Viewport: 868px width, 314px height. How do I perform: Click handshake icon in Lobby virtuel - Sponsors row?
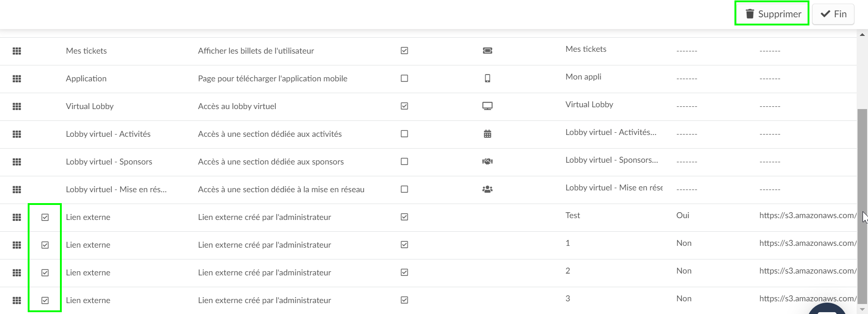(x=487, y=161)
